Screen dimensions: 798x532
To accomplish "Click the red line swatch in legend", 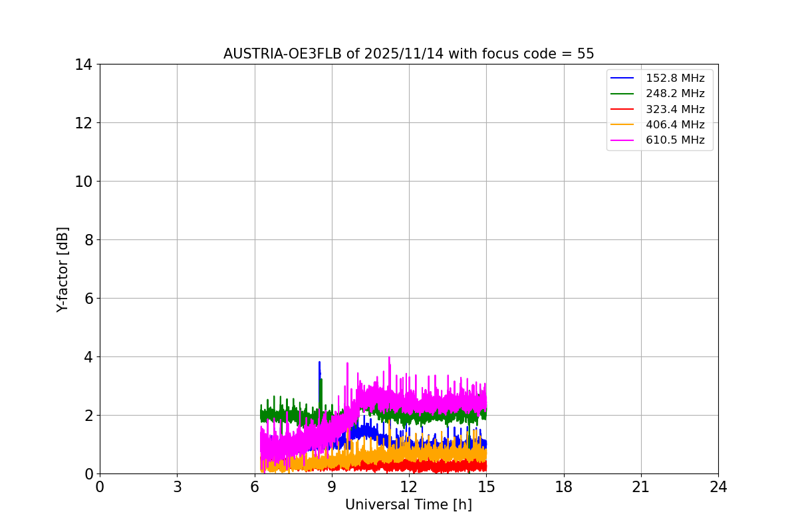I will [622, 110].
